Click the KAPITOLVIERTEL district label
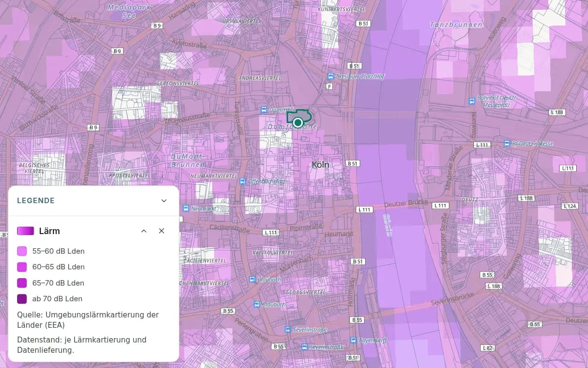588x368 pixels. pos(272,252)
